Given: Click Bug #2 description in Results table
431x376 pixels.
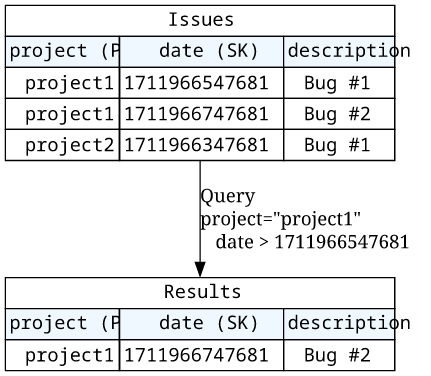Looking at the screenshot, I should point(339,355).
